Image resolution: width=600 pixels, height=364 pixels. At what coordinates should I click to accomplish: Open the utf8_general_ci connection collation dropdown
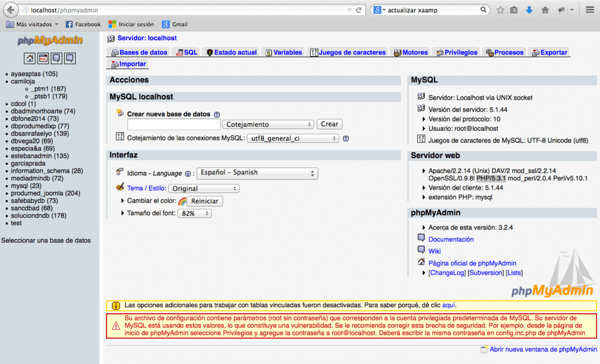[x=293, y=138]
